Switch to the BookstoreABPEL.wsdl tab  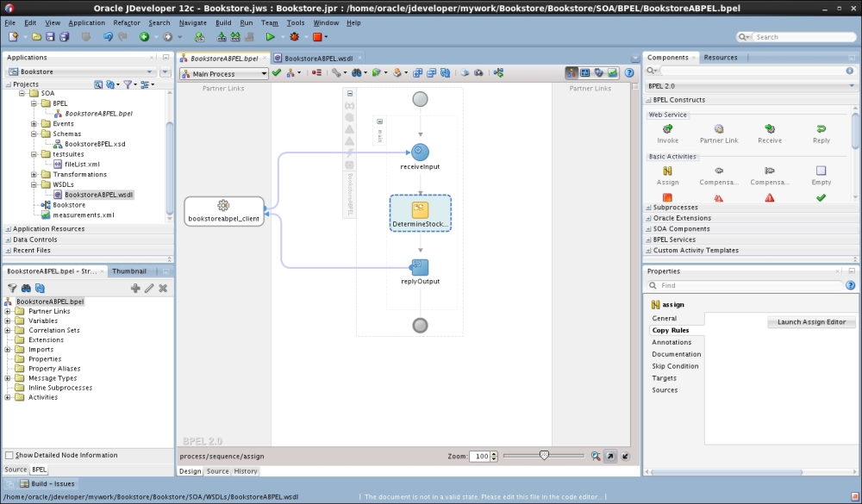[x=315, y=57]
